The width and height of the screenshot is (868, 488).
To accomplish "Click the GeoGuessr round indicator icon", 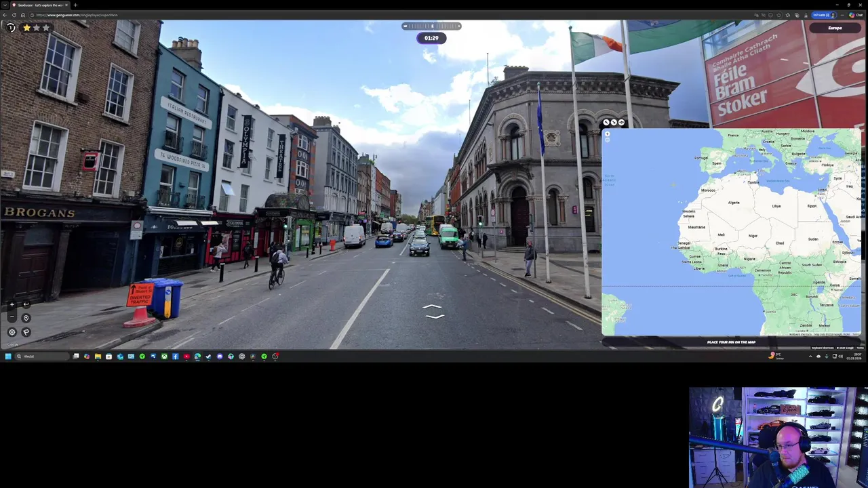I will [x=11, y=28].
